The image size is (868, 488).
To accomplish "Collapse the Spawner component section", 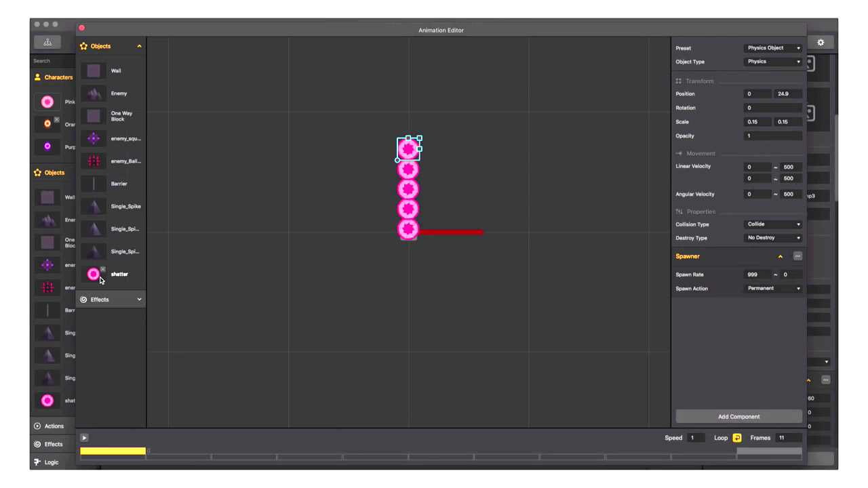I will point(780,256).
